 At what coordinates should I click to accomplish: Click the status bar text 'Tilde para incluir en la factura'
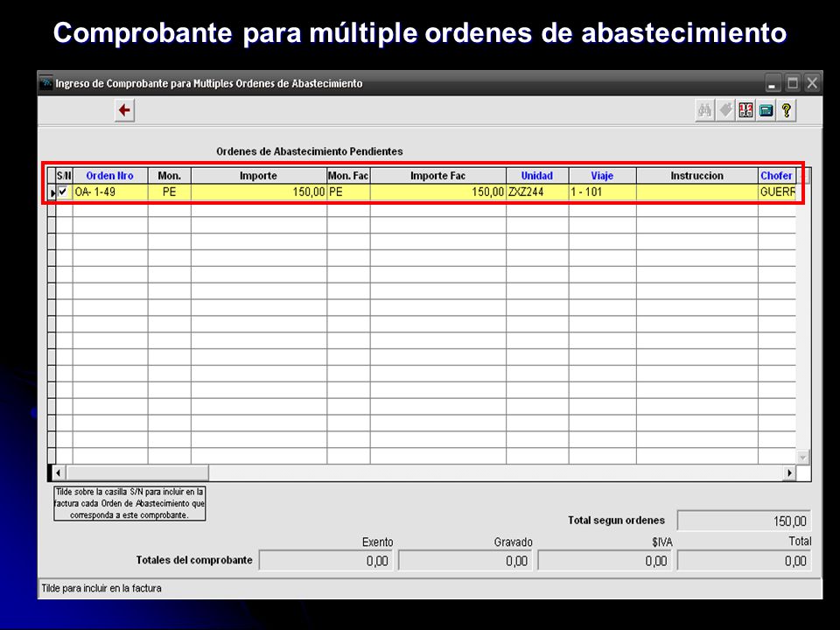[x=101, y=588]
